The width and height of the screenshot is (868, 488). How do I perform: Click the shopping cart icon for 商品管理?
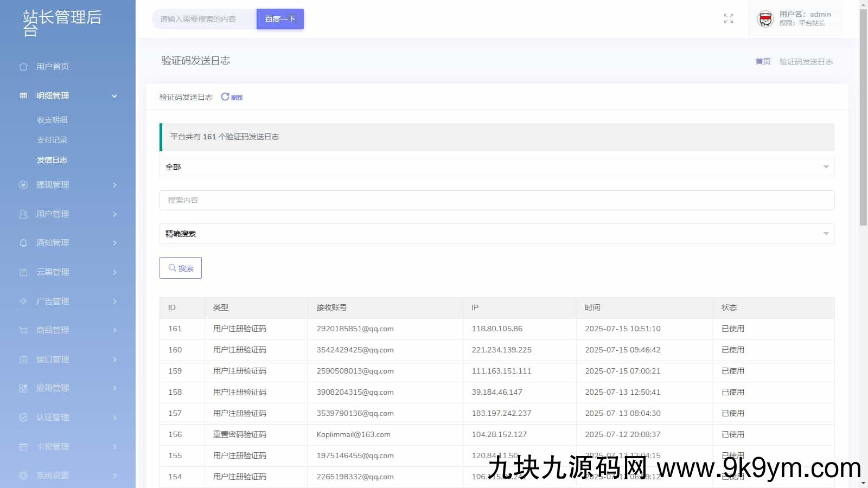23,330
